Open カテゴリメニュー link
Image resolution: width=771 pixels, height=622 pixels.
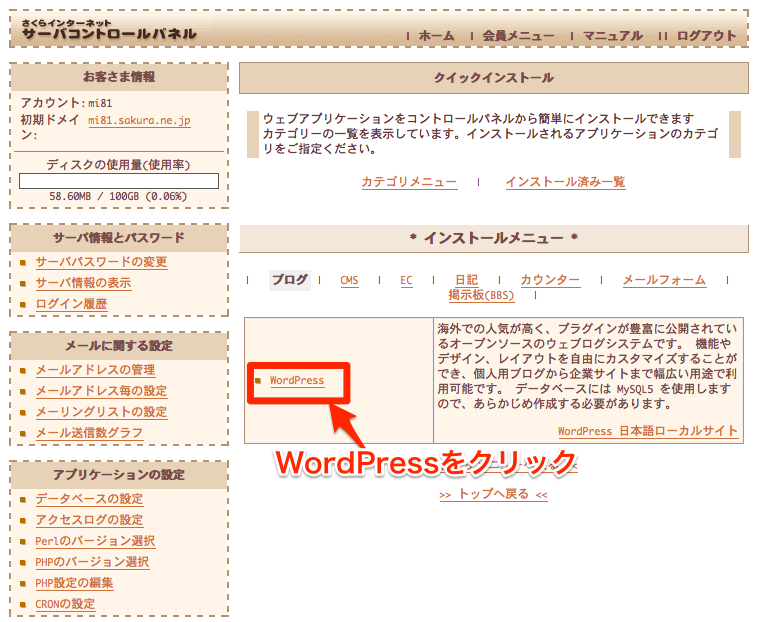pos(410,182)
